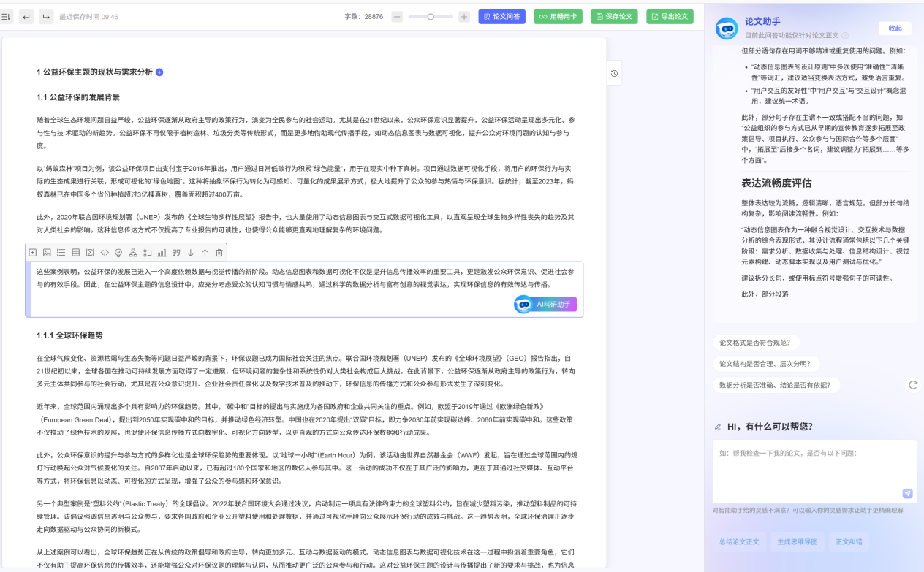Insert a code block

coord(105,253)
